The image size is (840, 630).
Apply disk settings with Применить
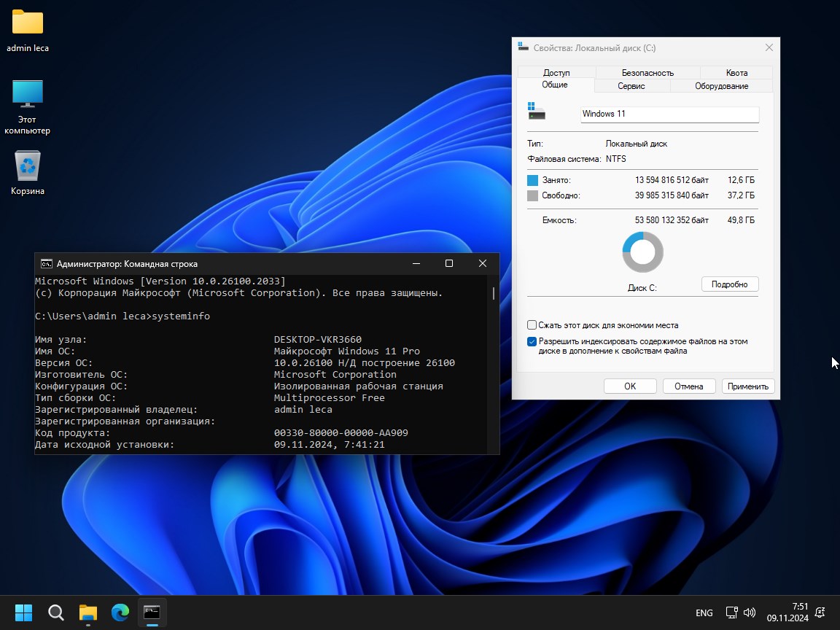[747, 386]
